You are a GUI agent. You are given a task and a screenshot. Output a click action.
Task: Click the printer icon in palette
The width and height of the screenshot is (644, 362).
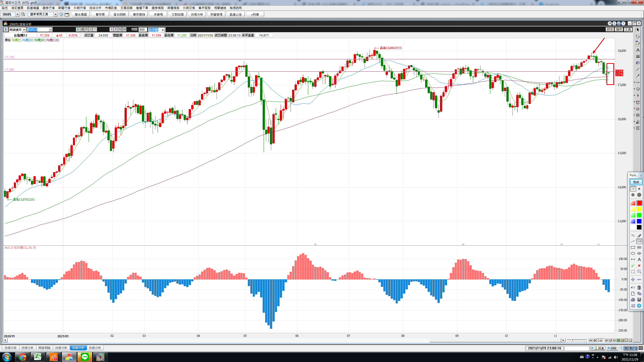633,300
